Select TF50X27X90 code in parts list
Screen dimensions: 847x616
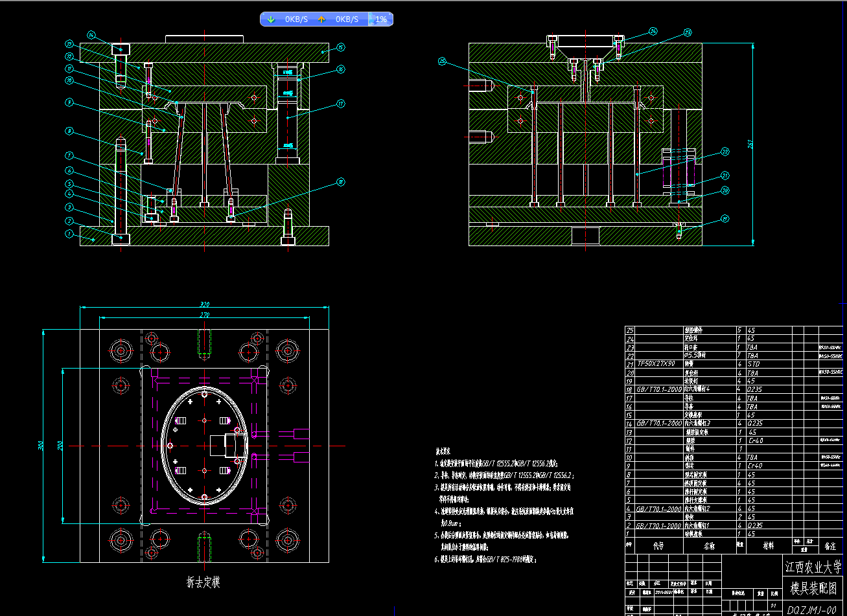pos(656,364)
